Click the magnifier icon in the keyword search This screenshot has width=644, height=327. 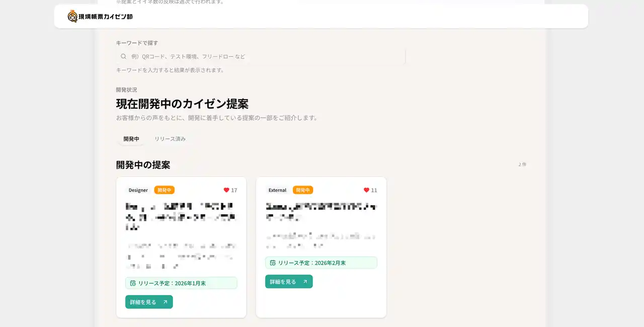point(123,56)
